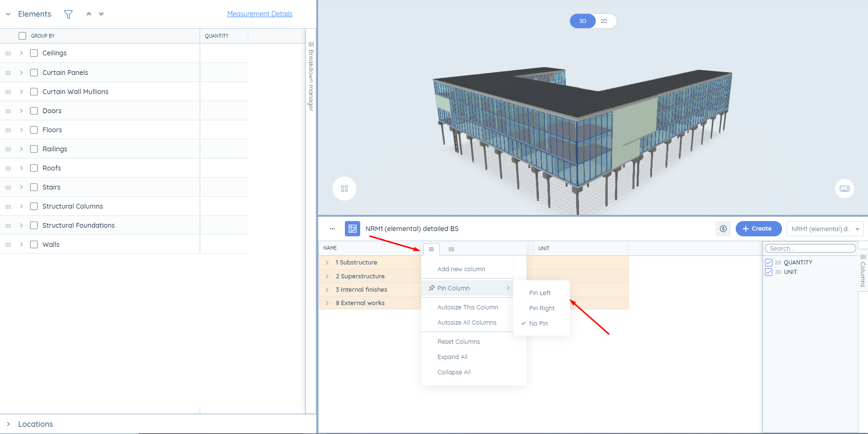Expand the Stairs group row
The height and width of the screenshot is (434, 868).
pyautogui.click(x=21, y=187)
